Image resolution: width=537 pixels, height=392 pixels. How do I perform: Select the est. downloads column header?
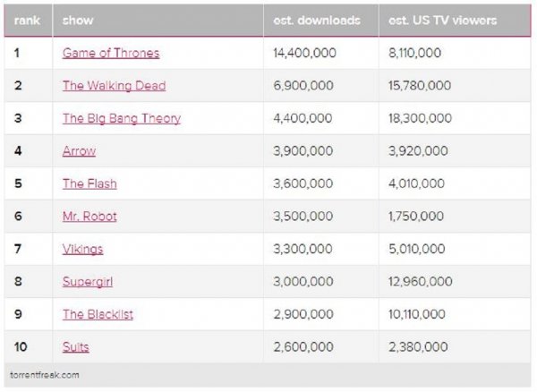[317, 20]
